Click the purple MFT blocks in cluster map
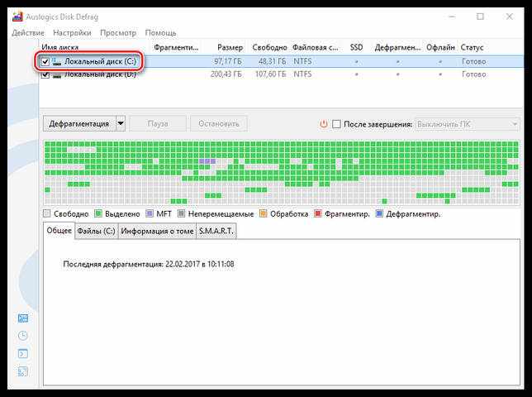 pyautogui.click(x=207, y=161)
